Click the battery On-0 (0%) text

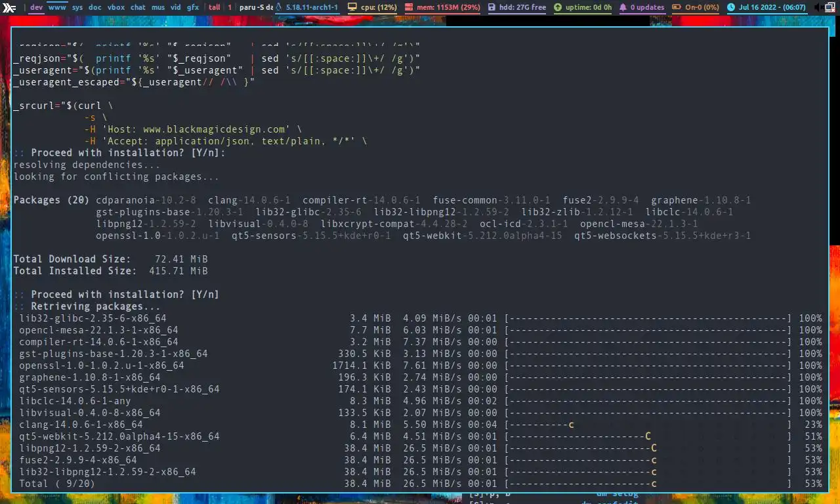[x=702, y=7]
